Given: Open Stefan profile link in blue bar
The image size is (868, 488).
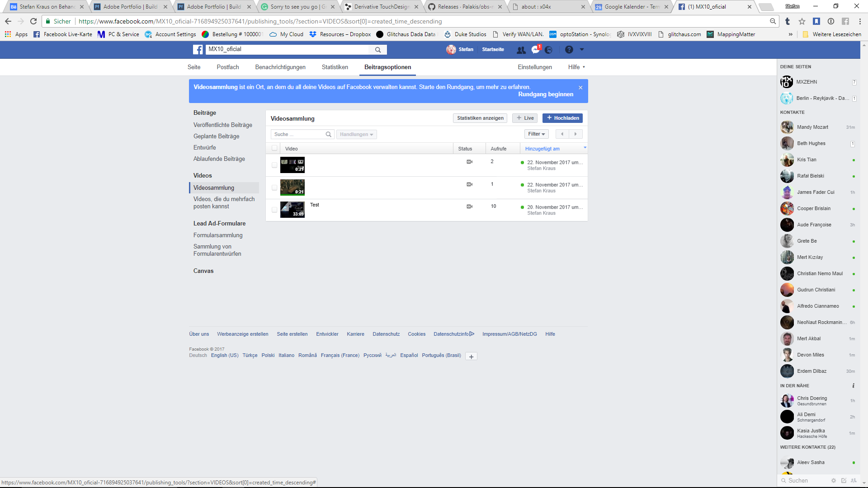Looking at the screenshot, I should click(460, 50).
